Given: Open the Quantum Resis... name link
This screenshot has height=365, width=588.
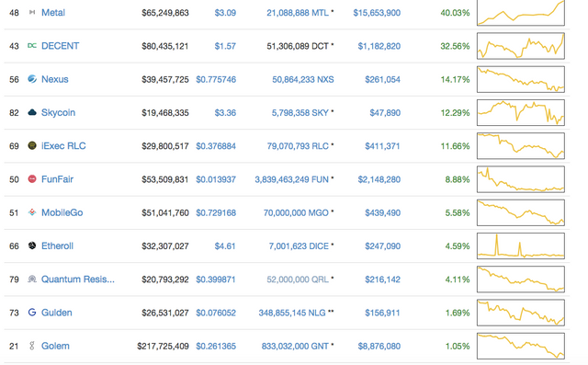Looking at the screenshot, I should tap(78, 279).
